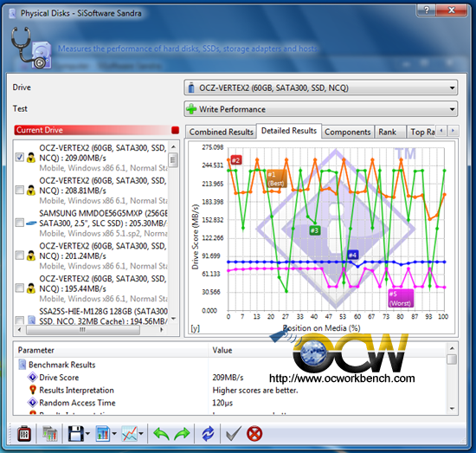Check the SAMSUNG MMDOE56G5MXP drive checkbox
Screen dimensions: 476x453
pyautogui.click(x=20, y=223)
